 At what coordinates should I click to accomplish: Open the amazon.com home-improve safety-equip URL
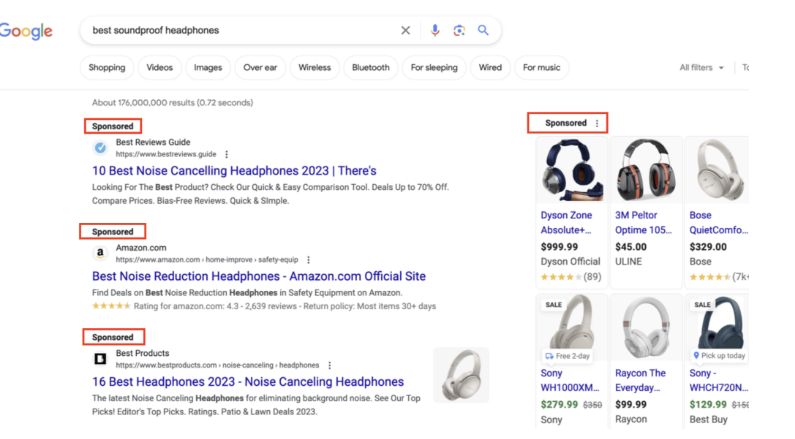pyautogui.click(x=207, y=260)
